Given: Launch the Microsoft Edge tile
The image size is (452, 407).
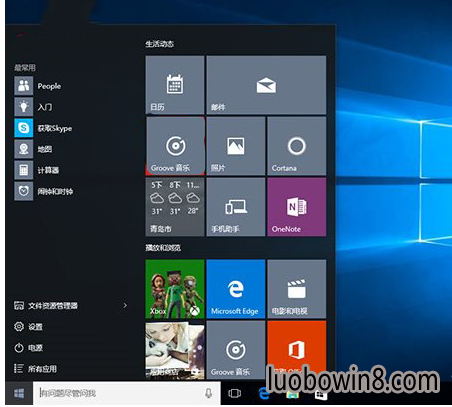Looking at the screenshot, I should point(236,289).
